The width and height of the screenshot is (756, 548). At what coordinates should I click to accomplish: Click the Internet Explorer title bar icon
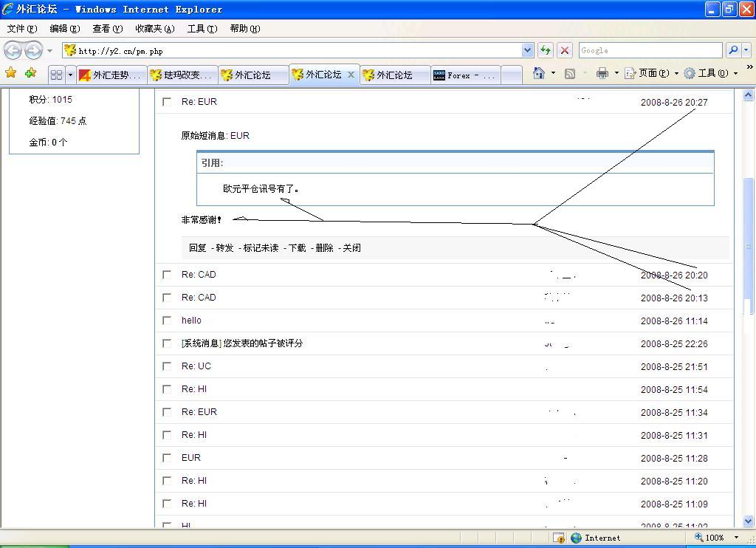[x=7, y=9]
